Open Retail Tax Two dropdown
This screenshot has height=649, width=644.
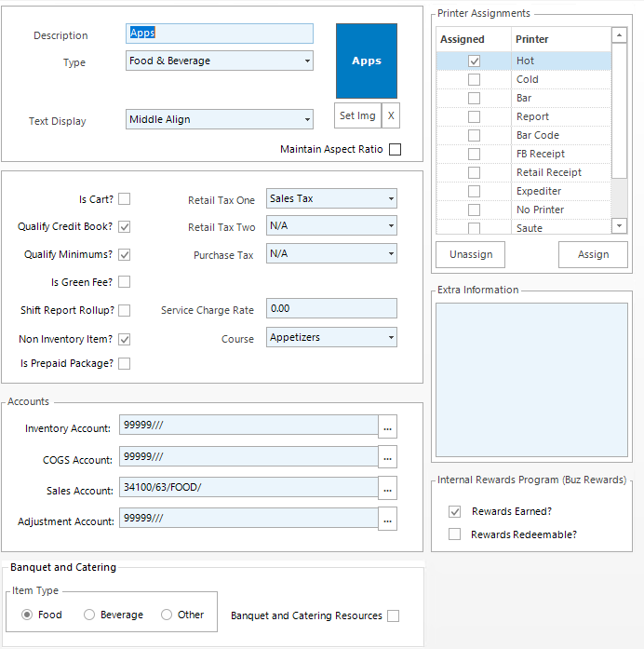click(x=331, y=225)
